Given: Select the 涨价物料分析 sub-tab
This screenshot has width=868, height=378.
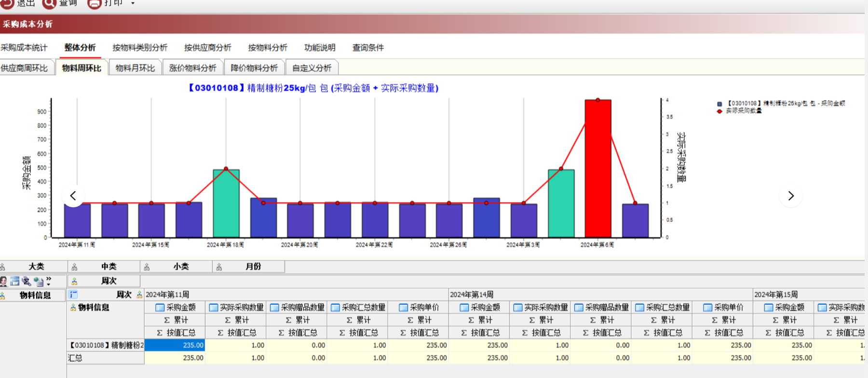Looking at the screenshot, I should click(x=192, y=68).
